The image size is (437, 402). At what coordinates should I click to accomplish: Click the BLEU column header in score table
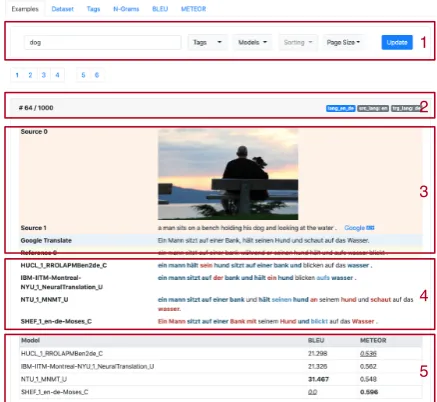pyautogui.click(x=316, y=341)
